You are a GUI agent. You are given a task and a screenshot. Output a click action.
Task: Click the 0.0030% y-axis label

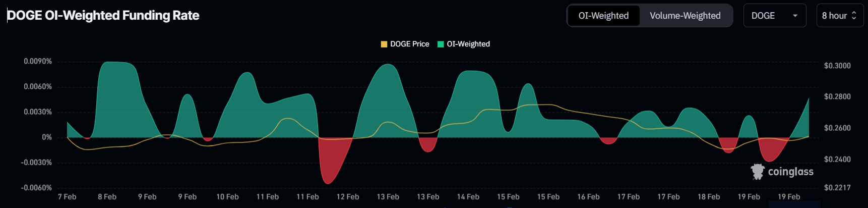point(38,112)
